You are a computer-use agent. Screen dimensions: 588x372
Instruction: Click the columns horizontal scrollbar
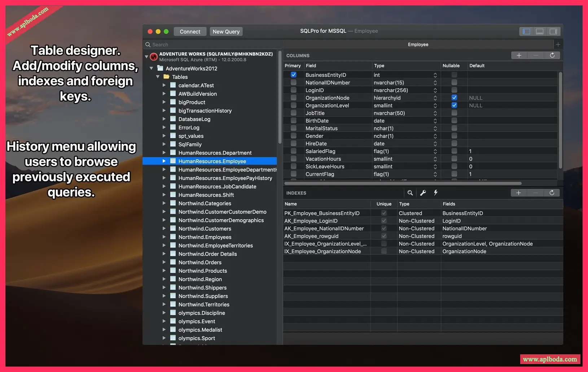(403, 183)
